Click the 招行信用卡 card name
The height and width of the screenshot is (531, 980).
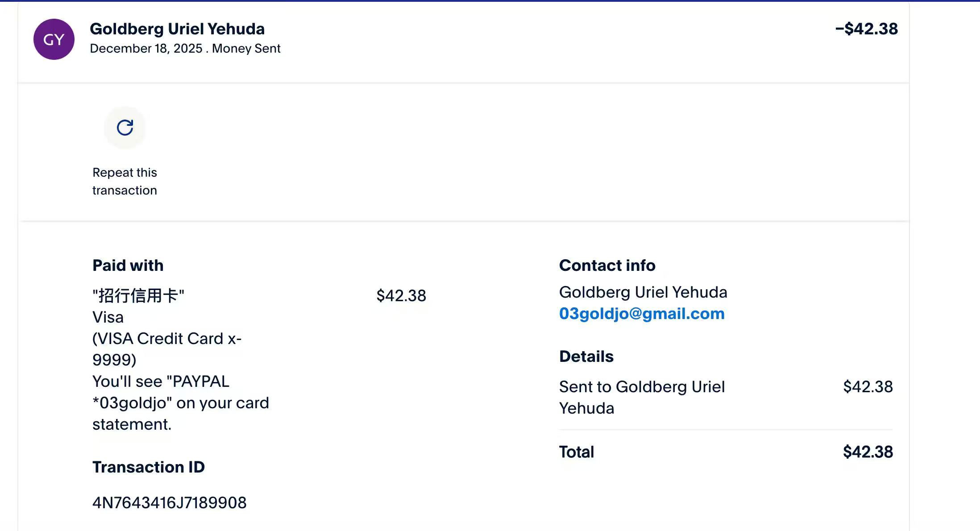point(138,295)
